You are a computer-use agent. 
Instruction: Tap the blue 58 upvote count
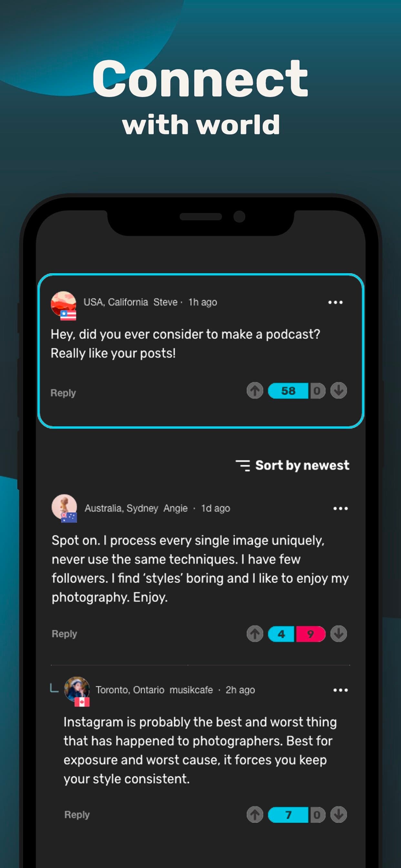coord(288,391)
